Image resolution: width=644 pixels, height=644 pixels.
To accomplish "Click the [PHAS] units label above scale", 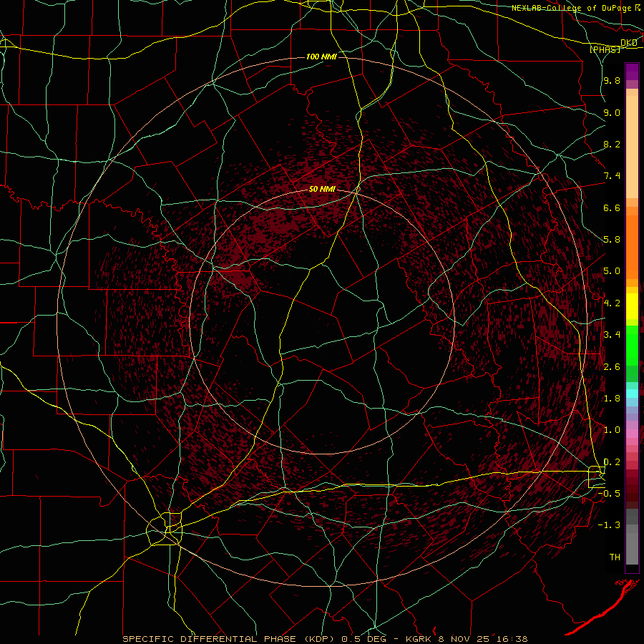I will click(x=605, y=49).
